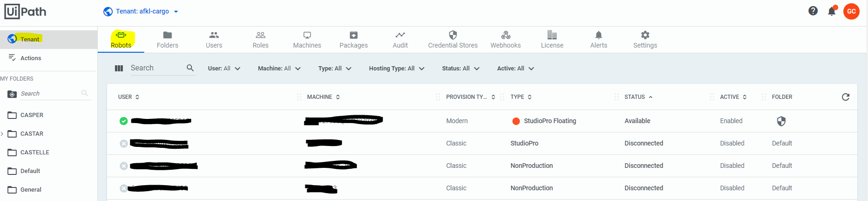Screen dimensions: 868x201
Task: Click the tenant globe icon in header
Action: point(108,11)
